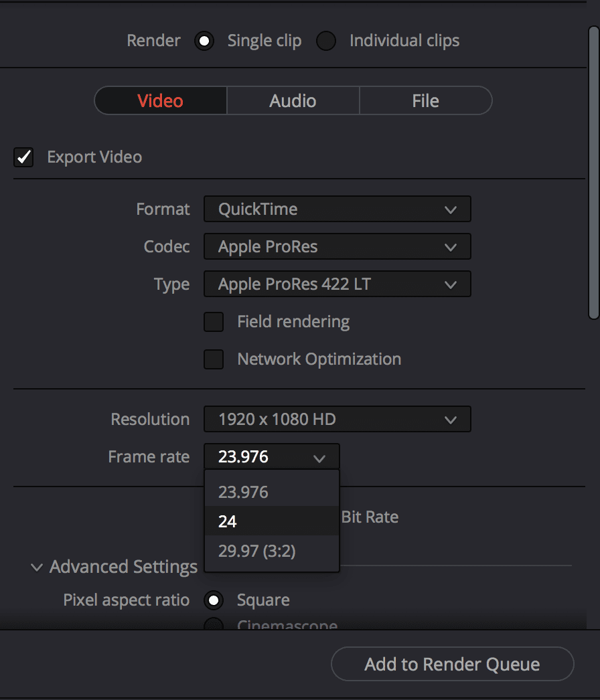Screen dimensions: 600x700
Task: Enable the Field rendering checkbox
Action: click(x=214, y=322)
